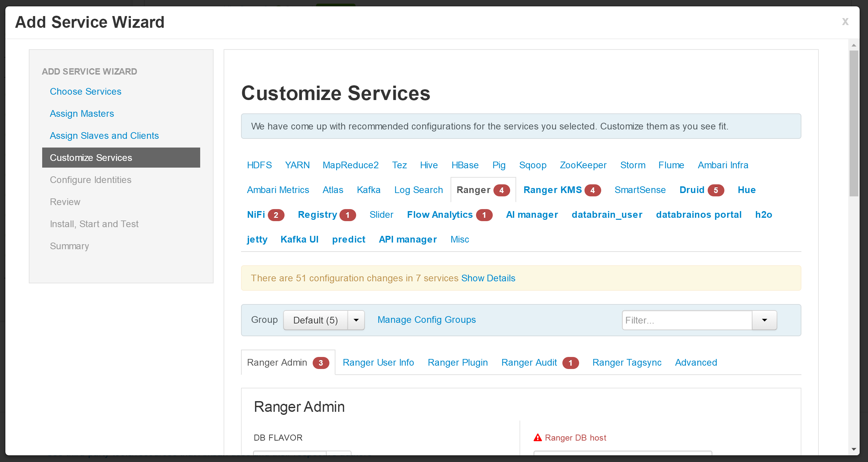Expand the Filter dropdown arrow
Viewport: 868px width, 462px height.
[x=764, y=320]
